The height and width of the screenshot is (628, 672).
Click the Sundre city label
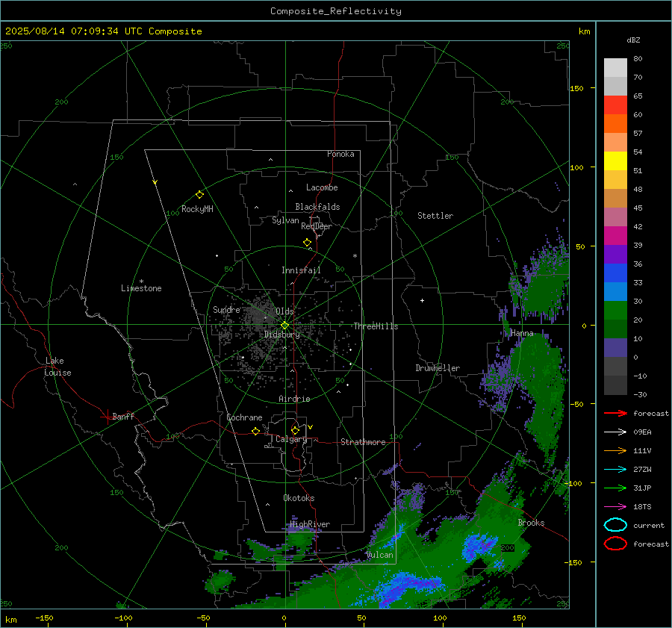click(226, 309)
